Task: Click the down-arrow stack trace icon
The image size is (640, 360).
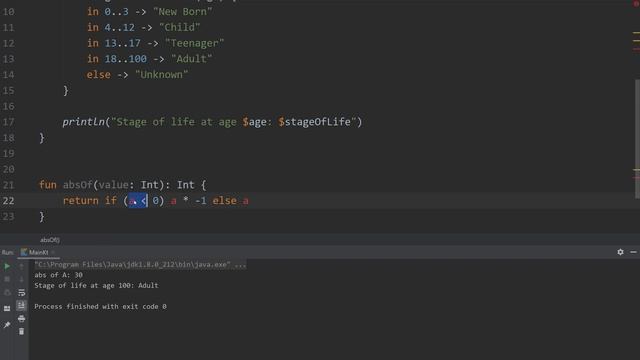Action: pos(21,279)
